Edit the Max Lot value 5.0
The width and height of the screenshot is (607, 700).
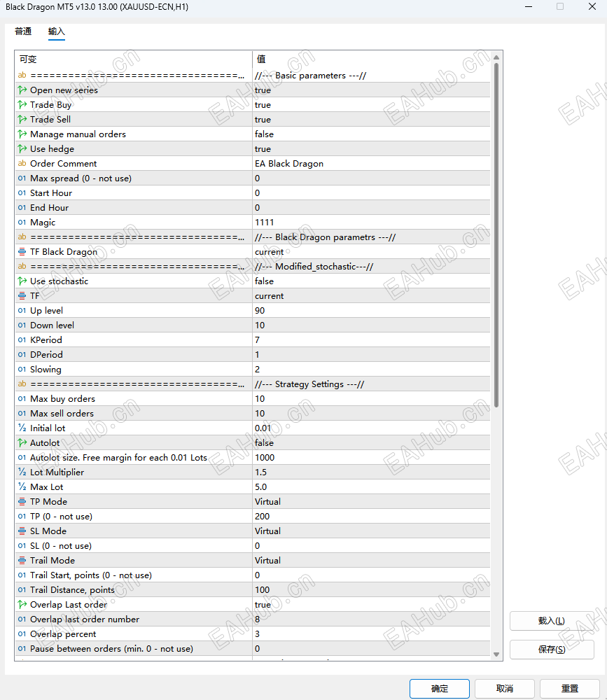coord(371,487)
